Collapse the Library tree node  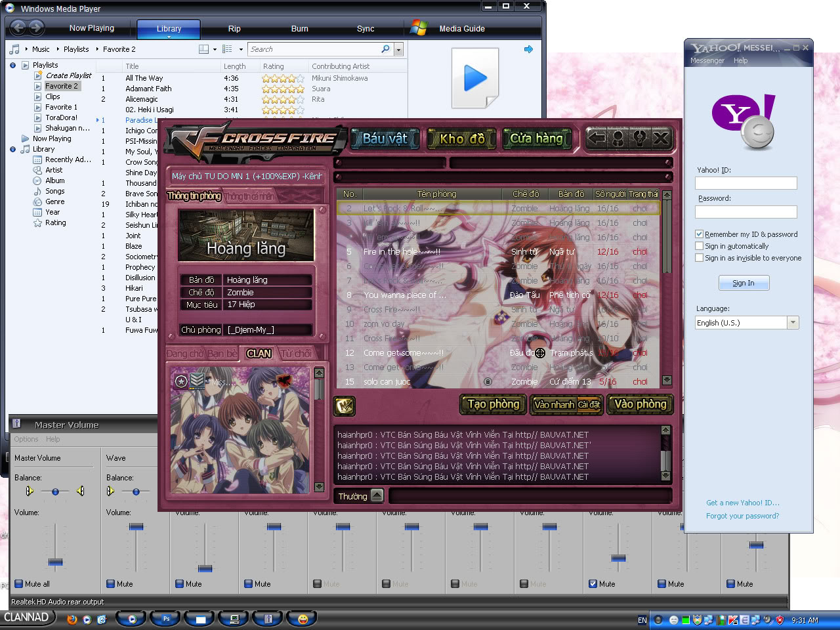pyautogui.click(x=12, y=149)
